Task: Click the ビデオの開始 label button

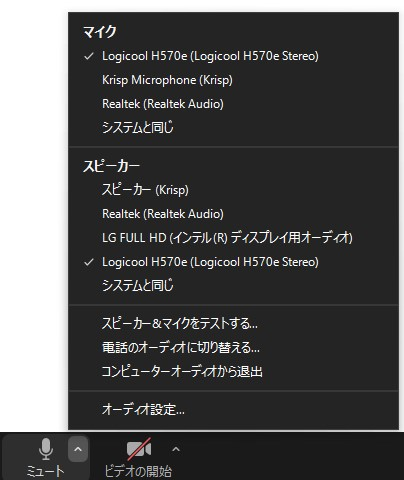Action: (x=138, y=471)
